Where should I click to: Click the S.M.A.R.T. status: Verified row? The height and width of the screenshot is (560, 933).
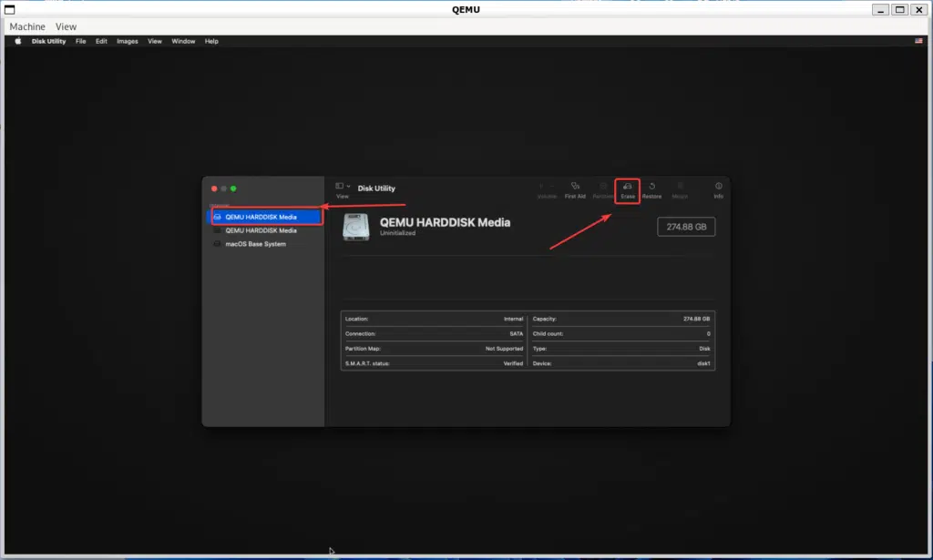click(434, 363)
